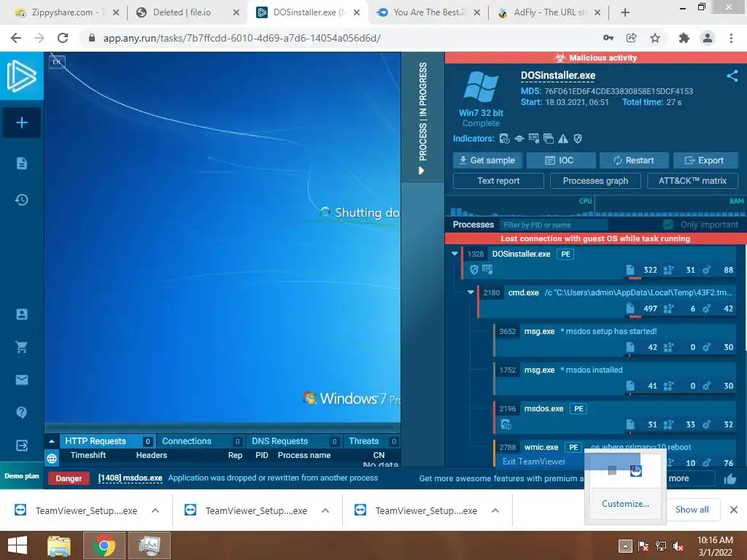Click the key password icon in address bar
Screen dimensions: 747x560
click(x=608, y=38)
